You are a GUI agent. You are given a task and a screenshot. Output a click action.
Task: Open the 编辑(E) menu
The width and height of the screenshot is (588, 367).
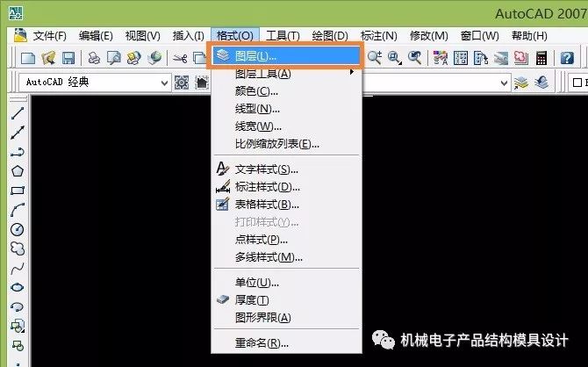[96, 36]
